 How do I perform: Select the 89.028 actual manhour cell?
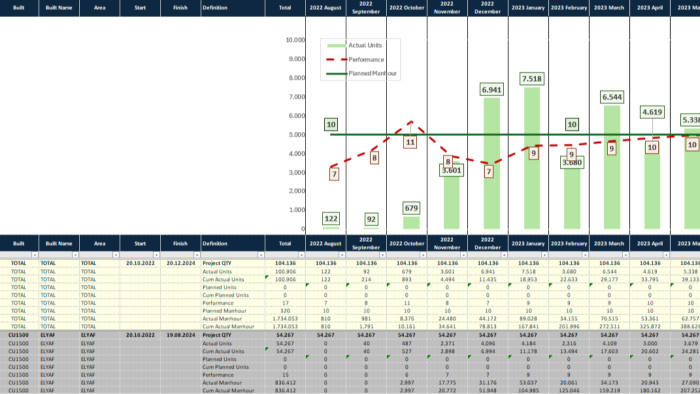[x=528, y=319]
